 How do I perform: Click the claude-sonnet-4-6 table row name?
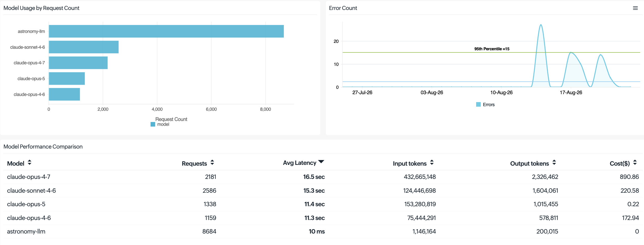pos(31,191)
